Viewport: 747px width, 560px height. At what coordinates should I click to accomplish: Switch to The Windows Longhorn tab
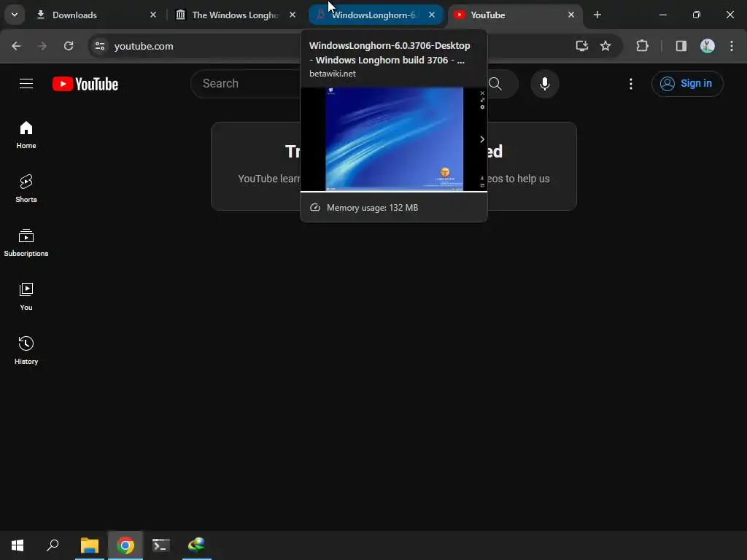[x=237, y=15]
